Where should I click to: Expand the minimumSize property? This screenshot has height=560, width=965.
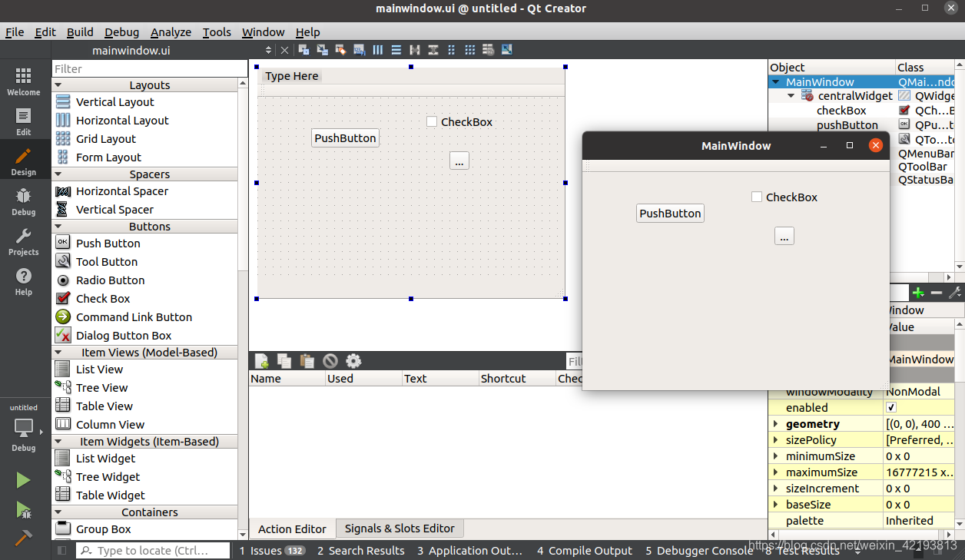tap(775, 456)
